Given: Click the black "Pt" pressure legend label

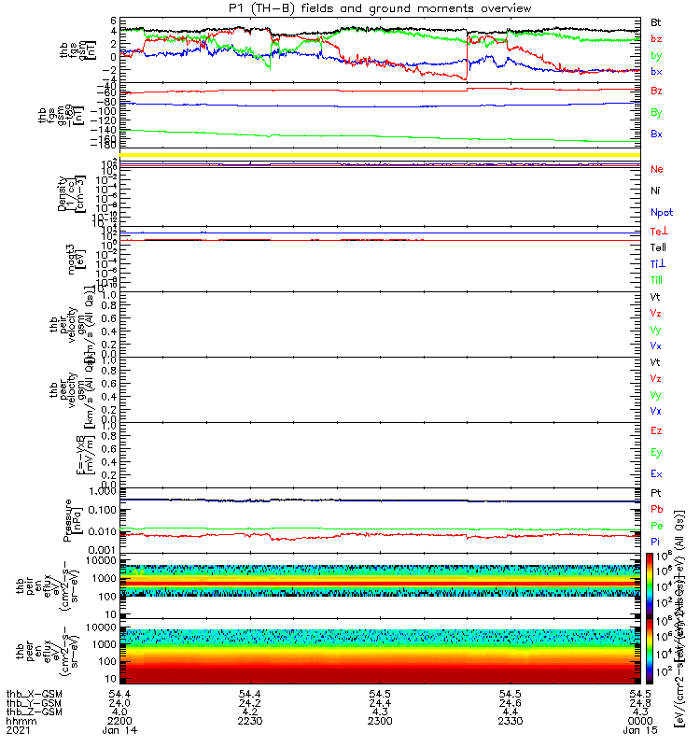Looking at the screenshot, I should coord(656,493).
